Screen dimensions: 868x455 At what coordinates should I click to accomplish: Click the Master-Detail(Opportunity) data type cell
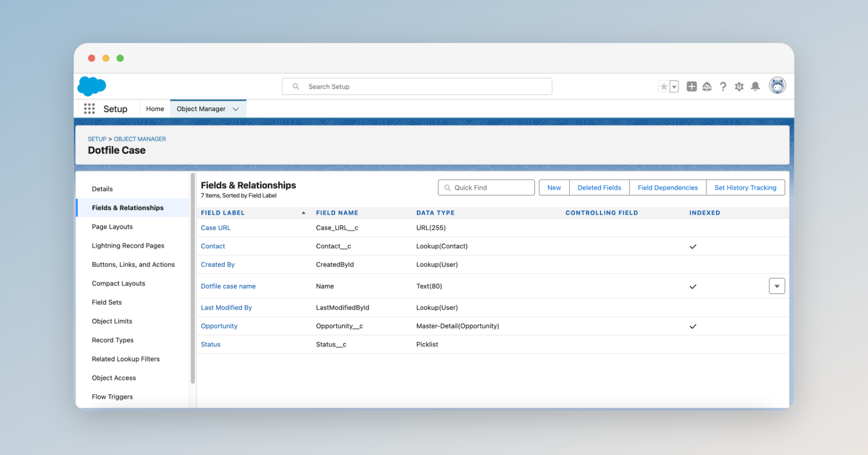pyautogui.click(x=458, y=326)
